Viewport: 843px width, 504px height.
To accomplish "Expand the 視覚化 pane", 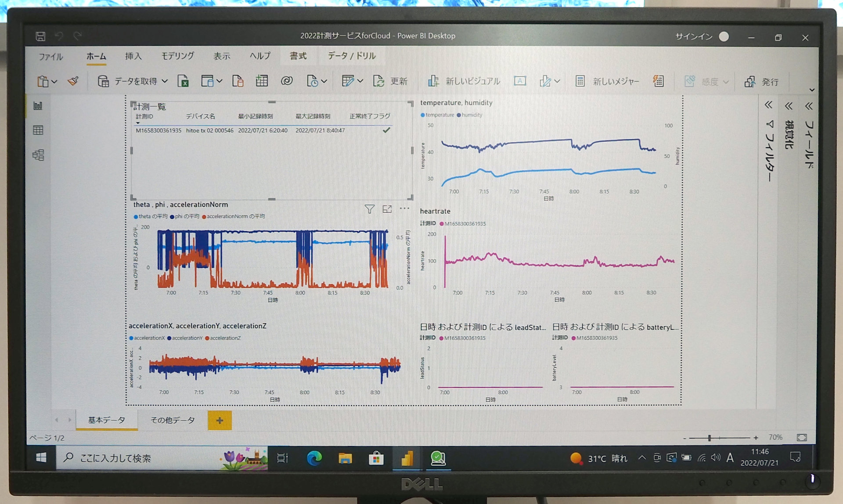I will coord(789,106).
